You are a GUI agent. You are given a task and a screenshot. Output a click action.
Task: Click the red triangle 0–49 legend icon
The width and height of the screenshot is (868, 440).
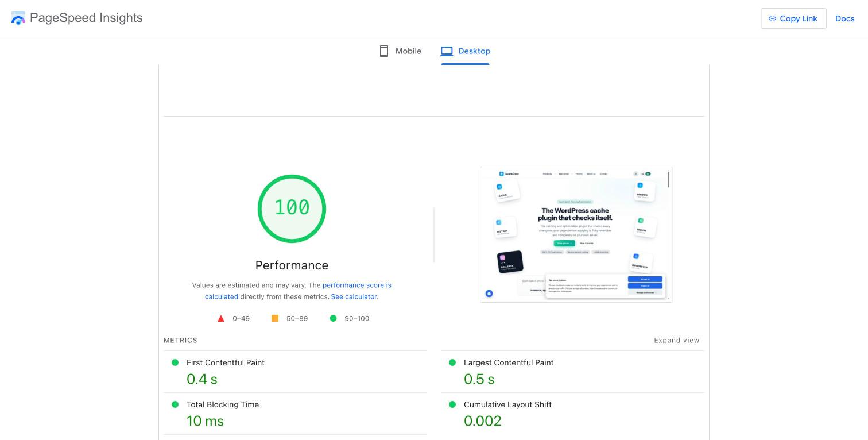click(221, 318)
